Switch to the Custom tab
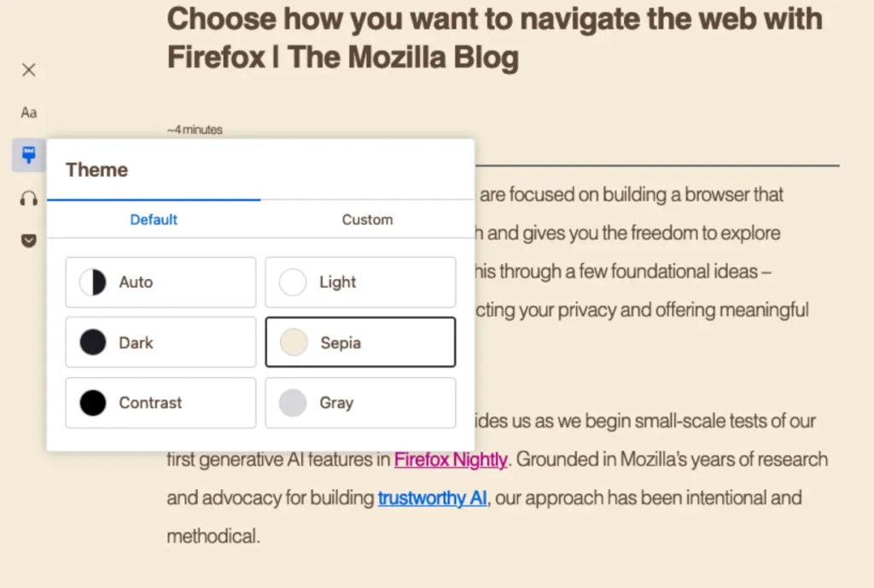Image resolution: width=874 pixels, height=588 pixels. coord(367,219)
